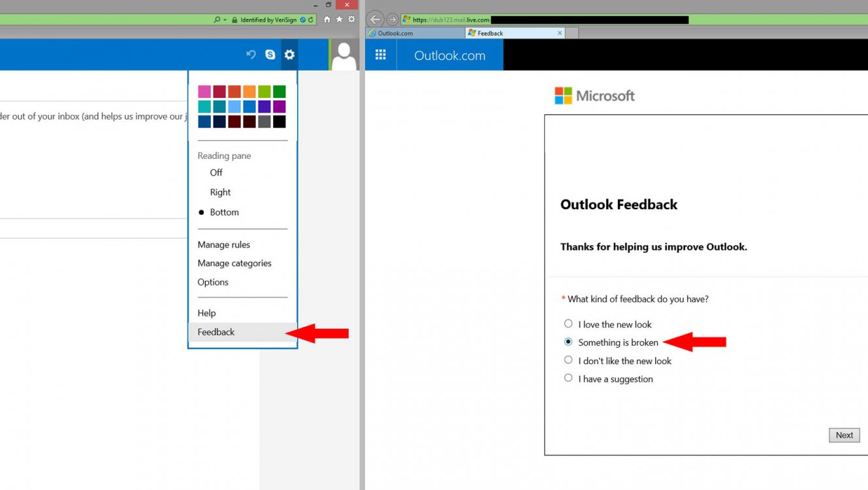Screen dimensions: 868x490
Task: Select 'I have a suggestion' option
Action: 568,378
